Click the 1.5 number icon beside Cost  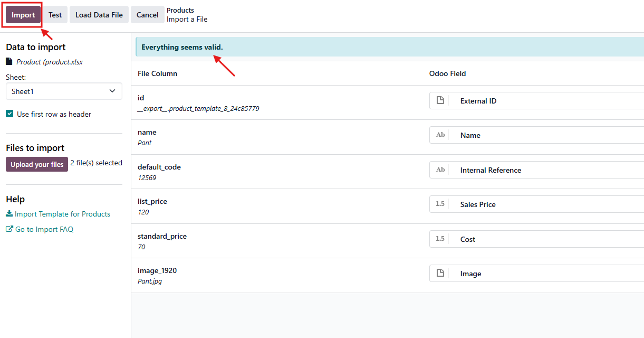[x=440, y=239]
